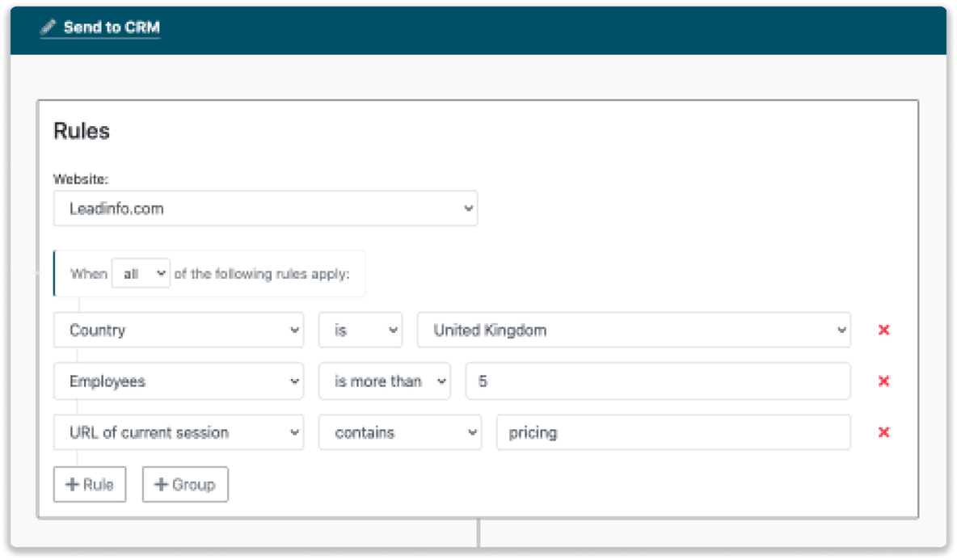Open the United Kingdom country value dropdown

(x=634, y=330)
